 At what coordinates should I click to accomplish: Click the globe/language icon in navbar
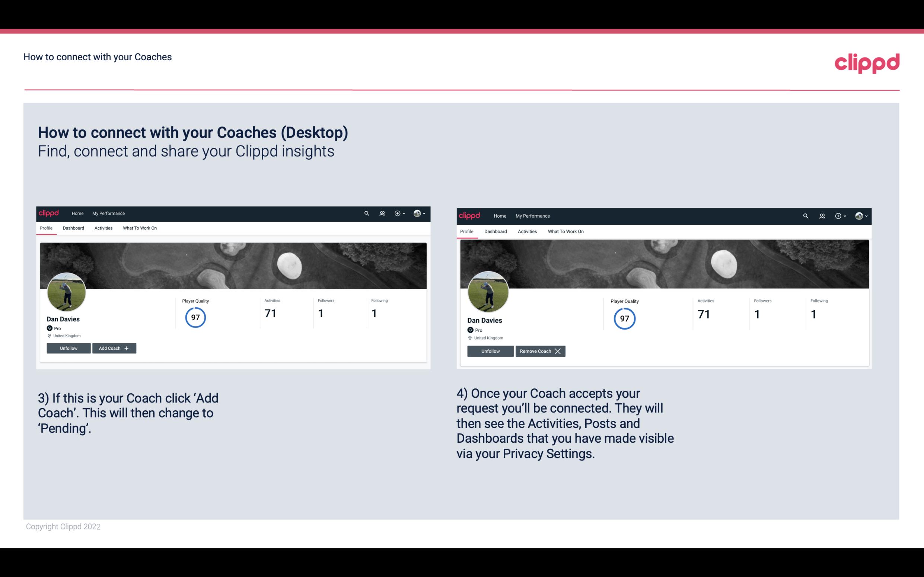(417, 213)
